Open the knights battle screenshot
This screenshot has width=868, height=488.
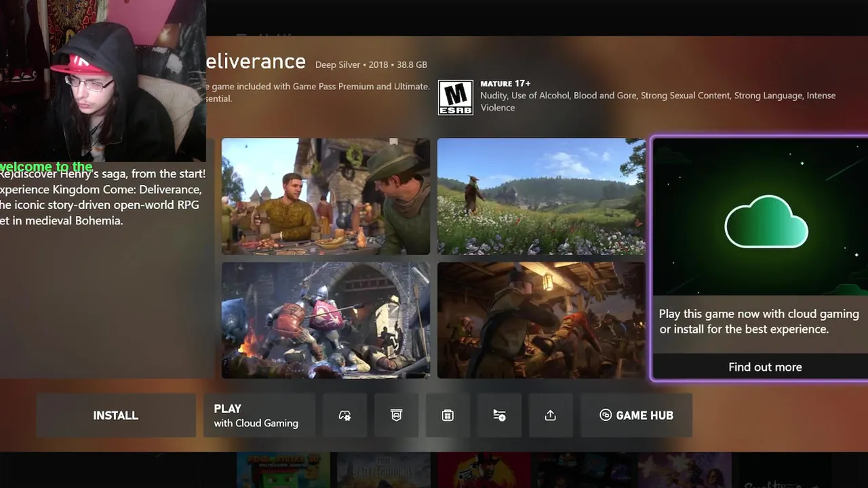pos(325,320)
